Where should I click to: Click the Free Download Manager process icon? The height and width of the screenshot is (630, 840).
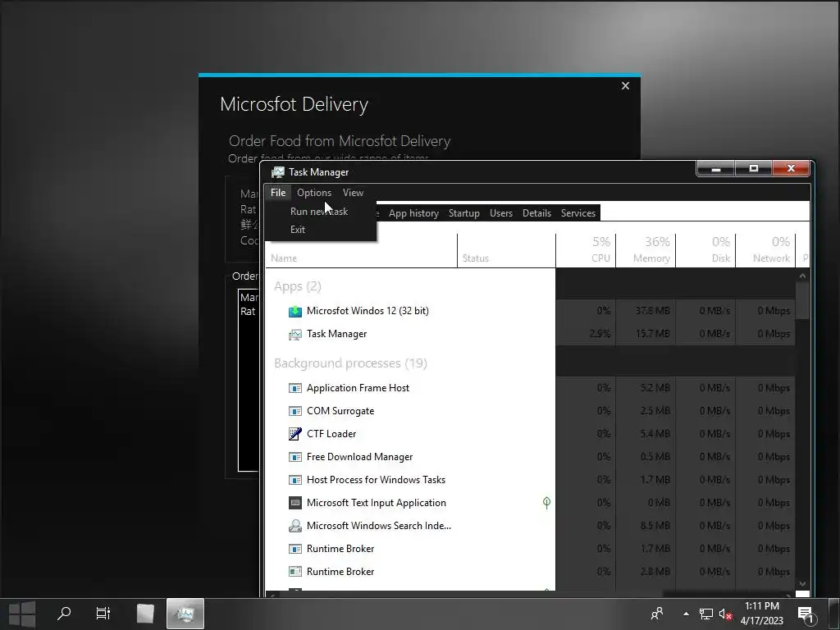(295, 457)
